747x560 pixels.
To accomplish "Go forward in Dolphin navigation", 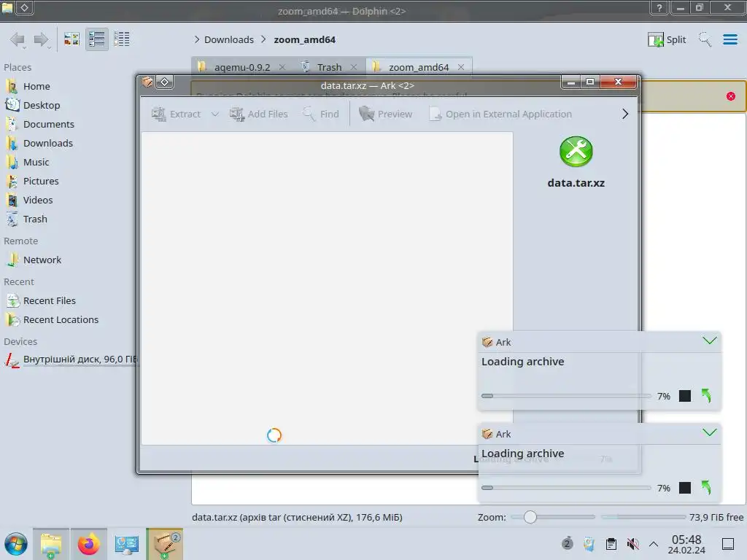I will (42, 39).
